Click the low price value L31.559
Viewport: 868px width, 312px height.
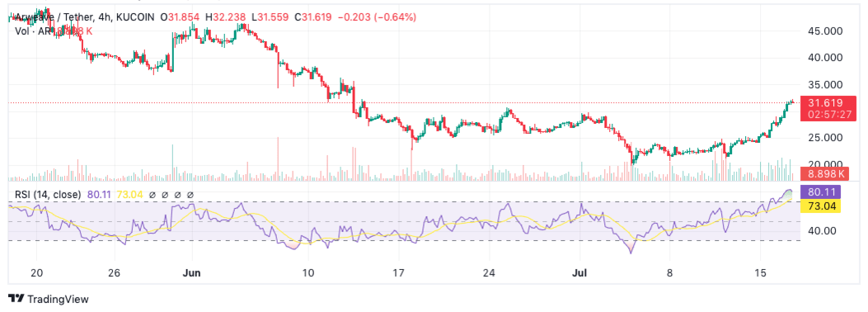[x=270, y=17]
